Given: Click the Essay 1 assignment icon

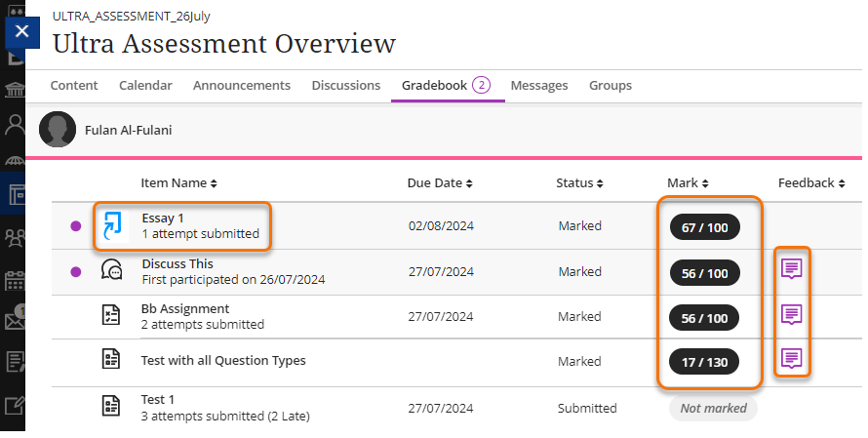Looking at the screenshot, I should point(112,225).
